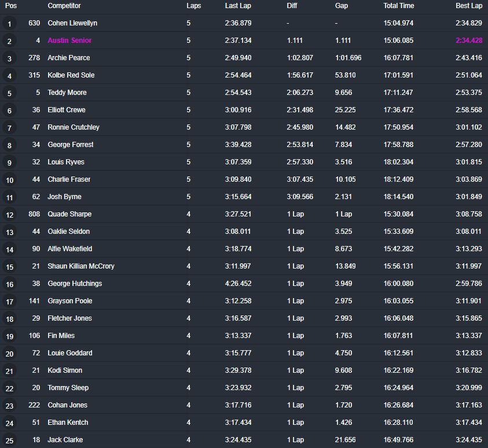Screen dimensions: 488x448
Task: Select competitor Shaun Killian McCrory
Action: pyautogui.click(x=81, y=266)
